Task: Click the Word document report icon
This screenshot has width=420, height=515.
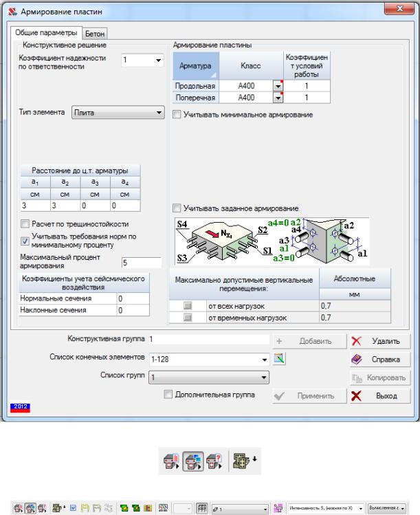Action: 73,508
